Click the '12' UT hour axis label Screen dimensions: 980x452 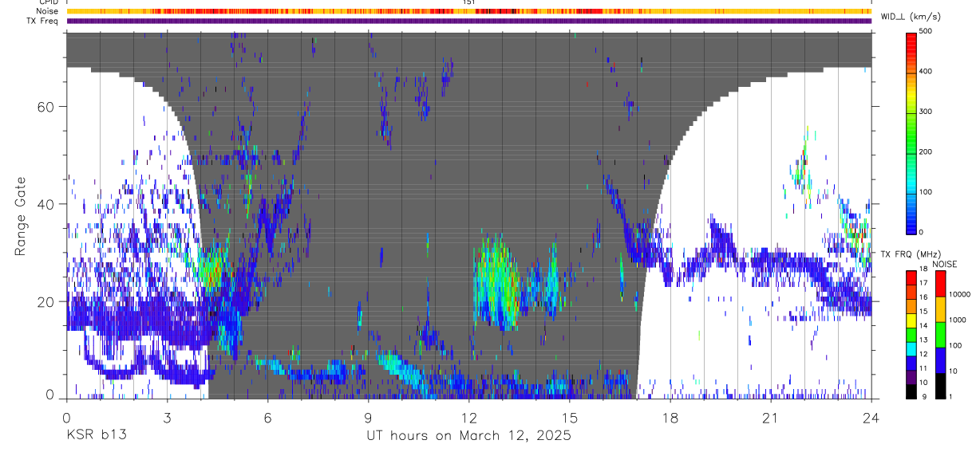click(x=468, y=417)
